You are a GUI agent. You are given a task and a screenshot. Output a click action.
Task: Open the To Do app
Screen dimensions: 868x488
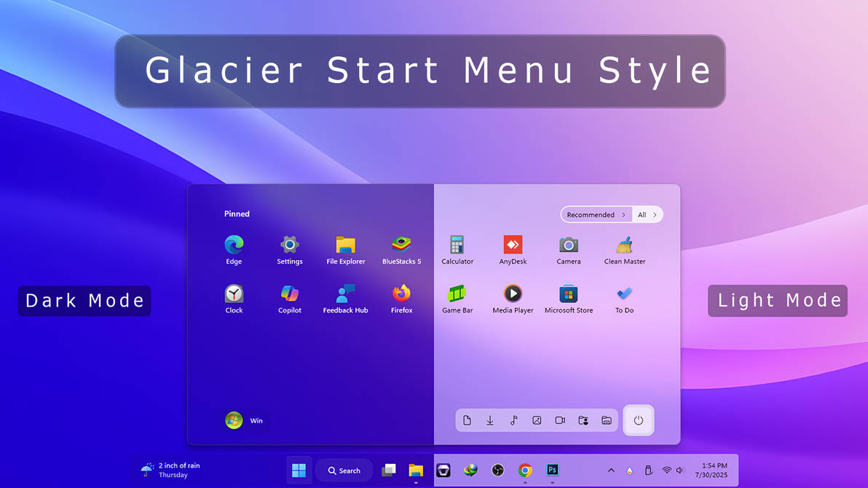click(x=624, y=294)
